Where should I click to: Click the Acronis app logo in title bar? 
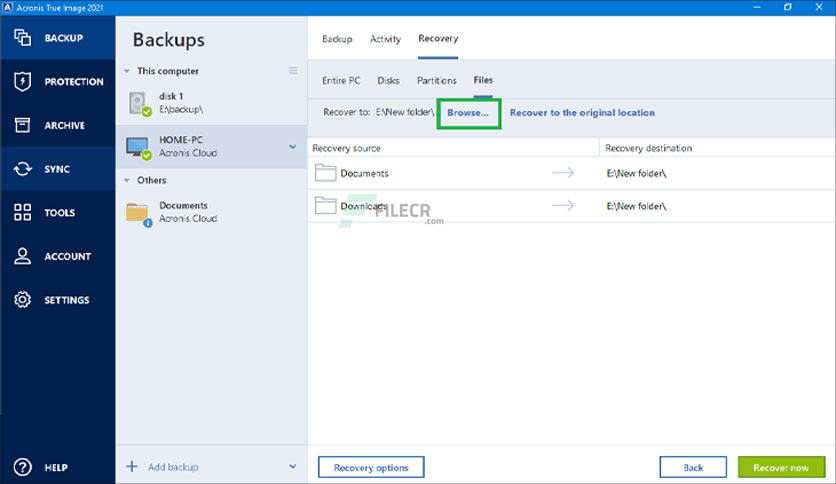(7, 7)
